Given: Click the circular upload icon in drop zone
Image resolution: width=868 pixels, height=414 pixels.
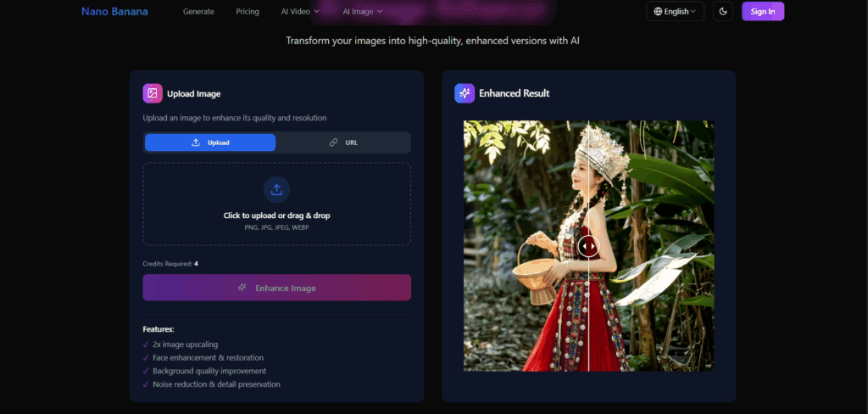Looking at the screenshot, I should (277, 190).
